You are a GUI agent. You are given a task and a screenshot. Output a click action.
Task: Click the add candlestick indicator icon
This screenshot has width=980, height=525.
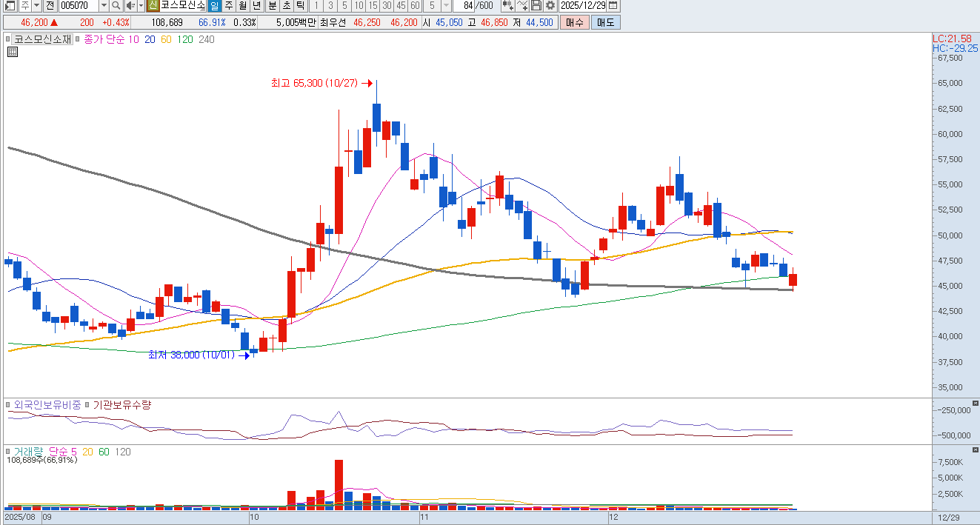[507, 6]
